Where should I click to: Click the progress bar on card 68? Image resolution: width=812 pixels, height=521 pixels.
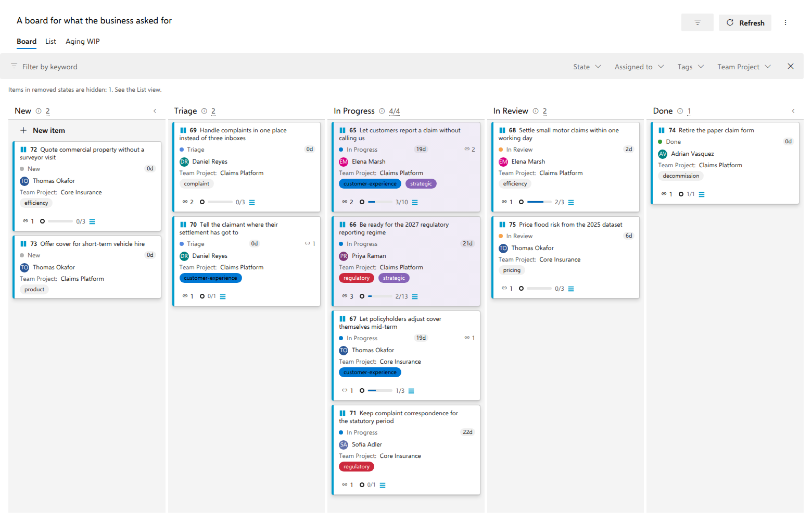click(539, 202)
